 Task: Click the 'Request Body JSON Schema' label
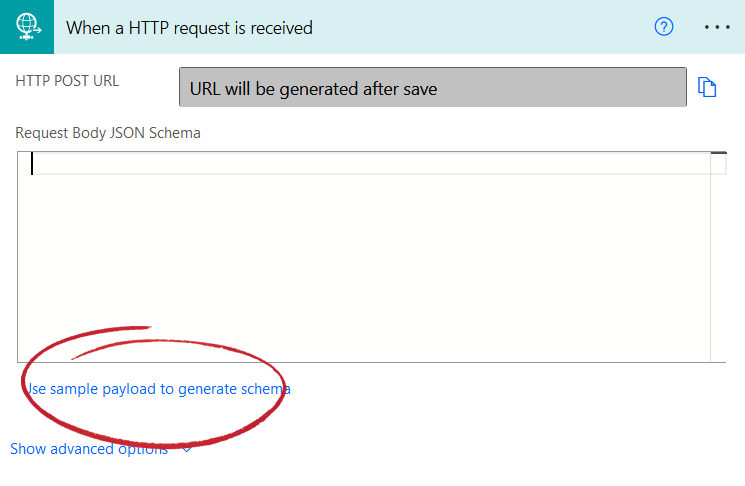point(108,133)
